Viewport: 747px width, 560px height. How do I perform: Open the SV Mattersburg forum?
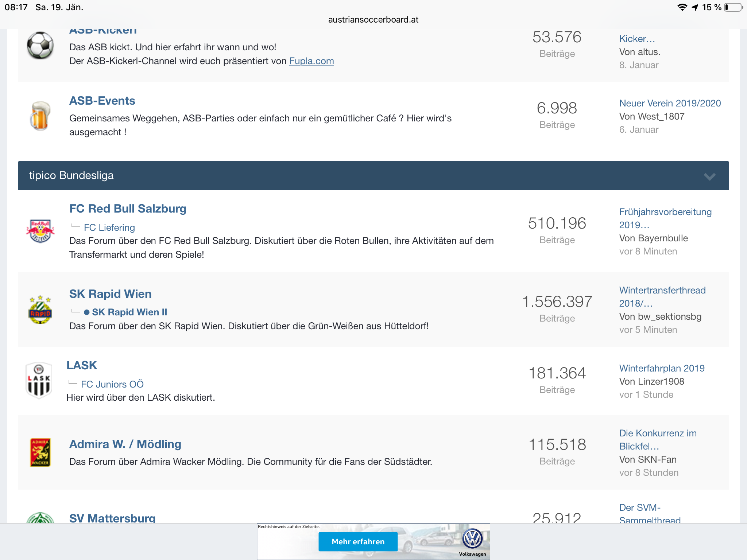[112, 518]
